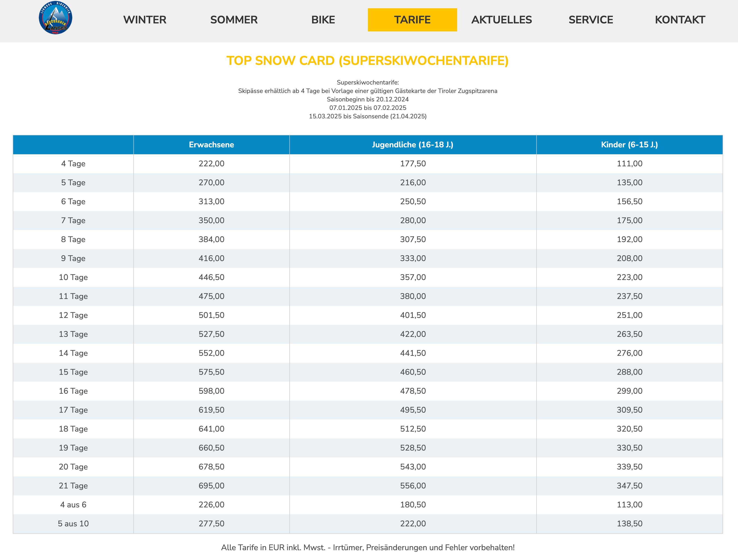Click the '8 Tage' row label
The width and height of the screenshot is (738, 560).
(x=73, y=240)
